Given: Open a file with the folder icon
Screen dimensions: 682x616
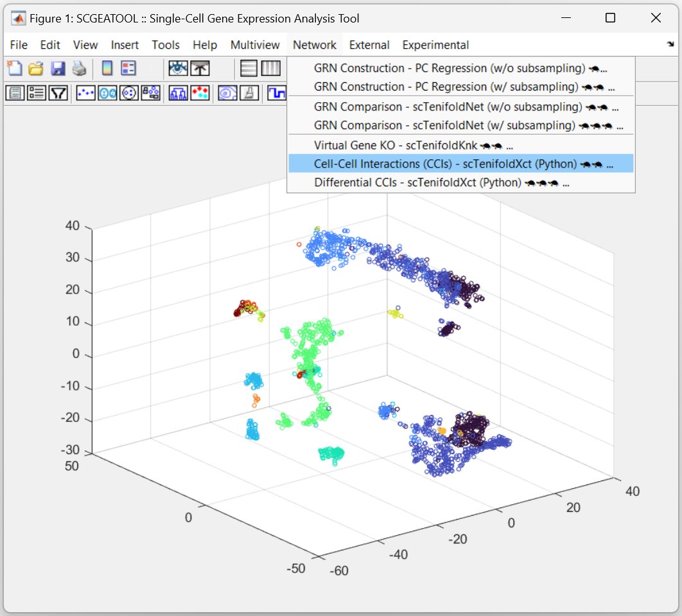Looking at the screenshot, I should pos(36,68).
